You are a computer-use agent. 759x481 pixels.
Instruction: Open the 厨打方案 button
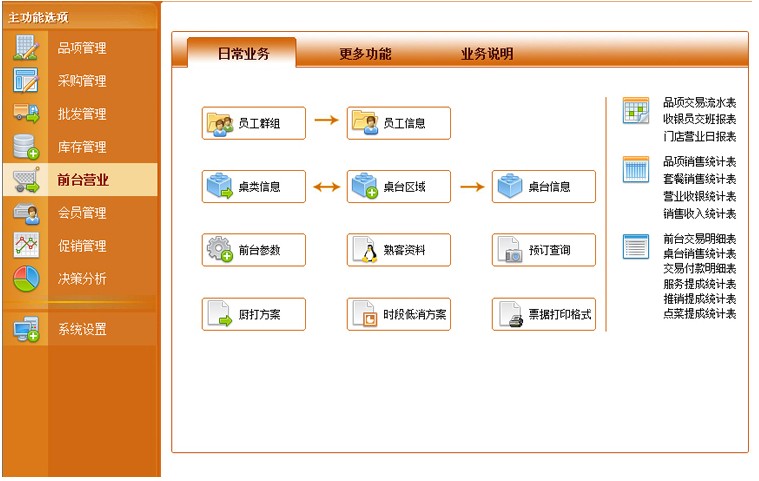coord(254,314)
